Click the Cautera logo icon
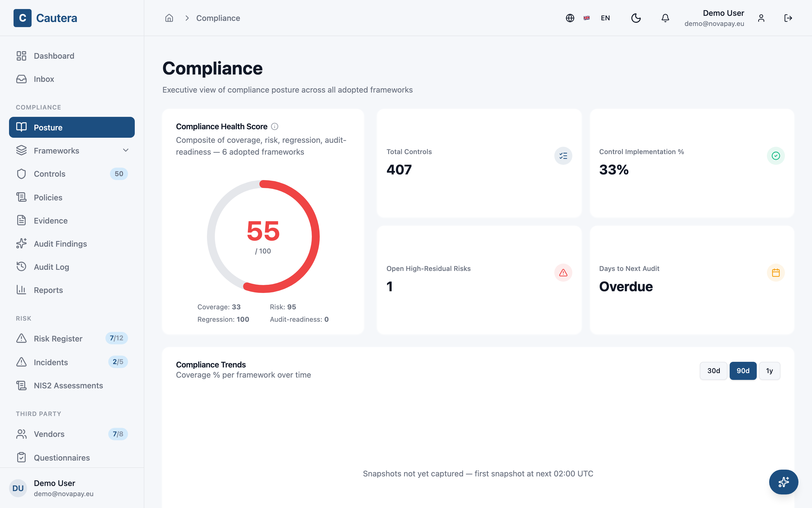The image size is (812, 508). tap(23, 18)
